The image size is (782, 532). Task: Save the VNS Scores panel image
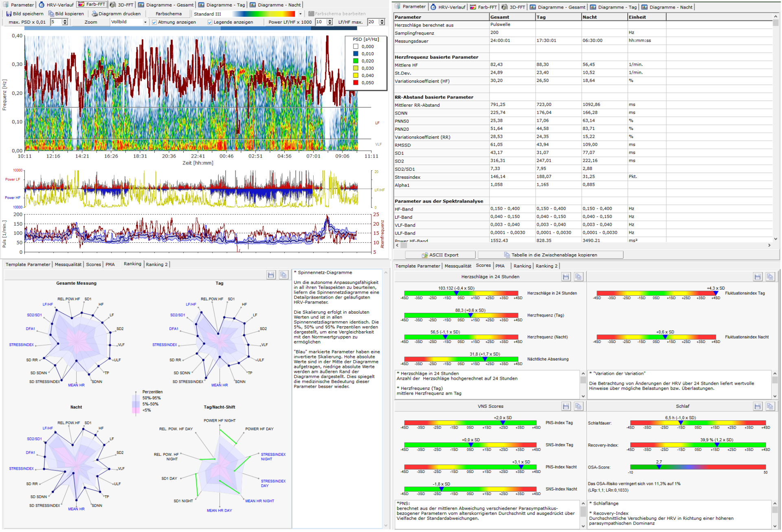click(566, 406)
